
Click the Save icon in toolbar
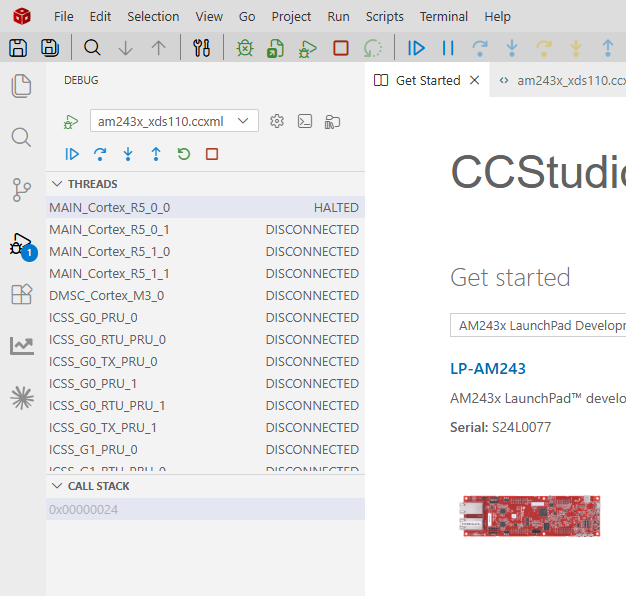[18, 48]
